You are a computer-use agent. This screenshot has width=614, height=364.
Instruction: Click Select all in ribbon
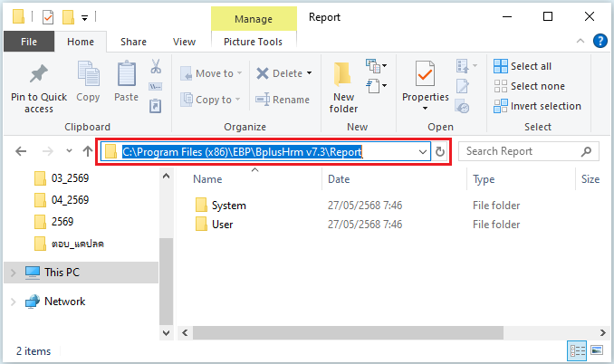(x=530, y=66)
